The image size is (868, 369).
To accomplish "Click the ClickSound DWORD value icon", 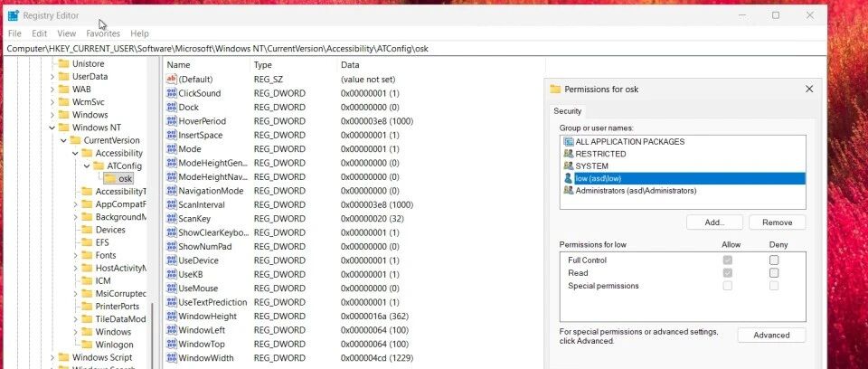I will tap(172, 93).
